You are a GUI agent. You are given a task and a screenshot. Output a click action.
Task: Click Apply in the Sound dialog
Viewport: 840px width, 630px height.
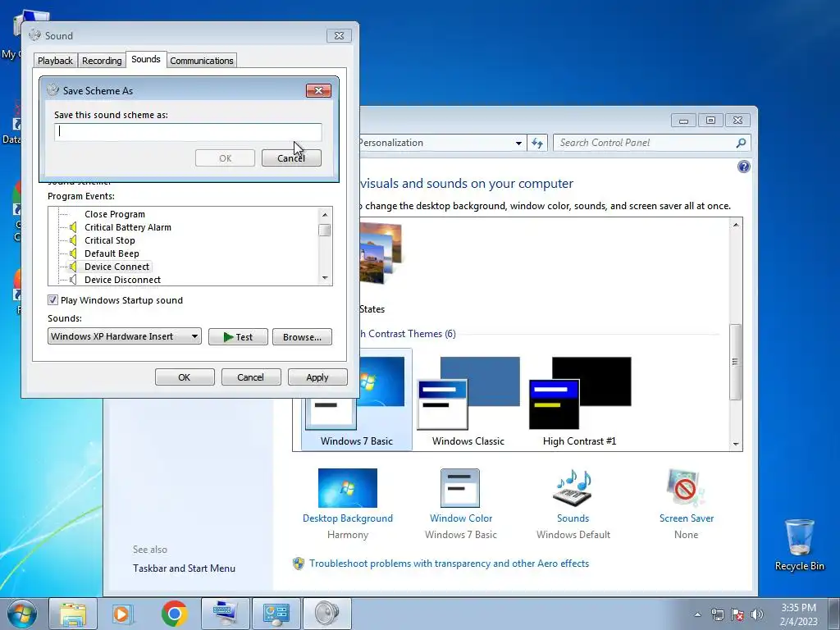click(x=317, y=377)
